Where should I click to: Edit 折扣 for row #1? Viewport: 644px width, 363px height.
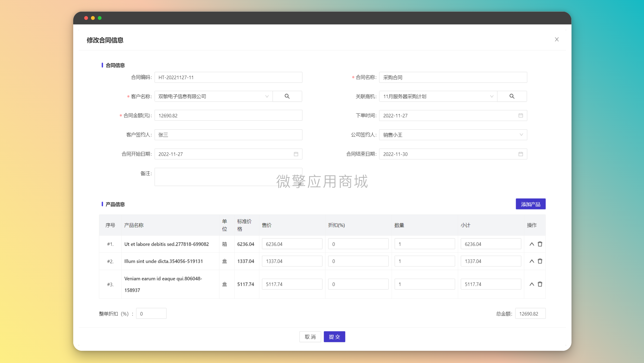(x=358, y=244)
